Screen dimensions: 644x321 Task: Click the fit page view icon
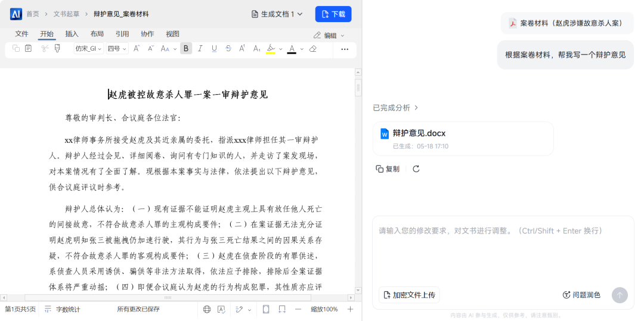[266, 309]
